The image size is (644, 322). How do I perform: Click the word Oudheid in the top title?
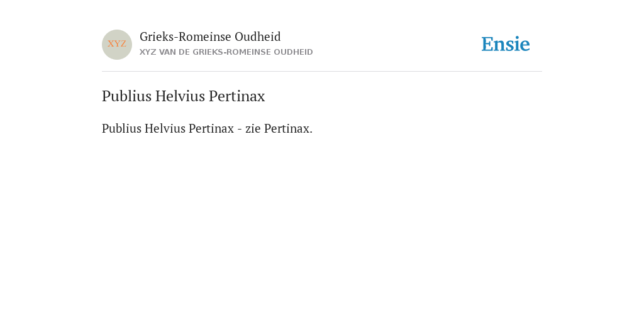point(258,36)
